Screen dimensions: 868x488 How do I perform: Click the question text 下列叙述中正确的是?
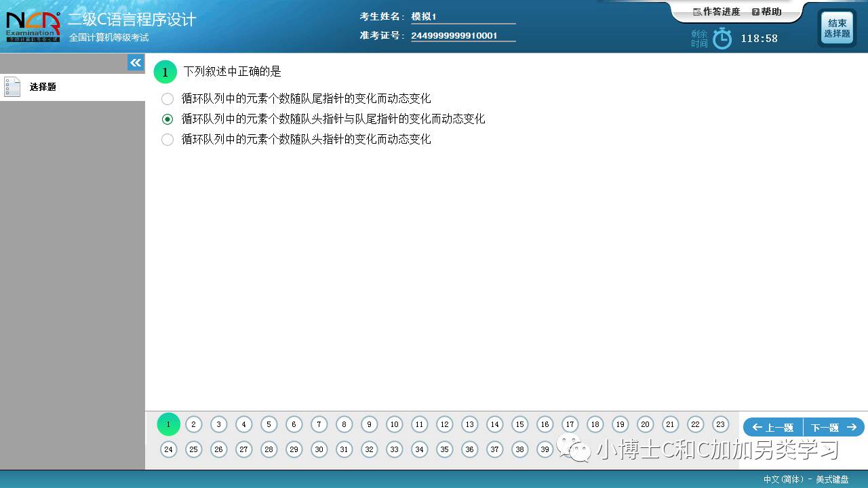point(232,72)
